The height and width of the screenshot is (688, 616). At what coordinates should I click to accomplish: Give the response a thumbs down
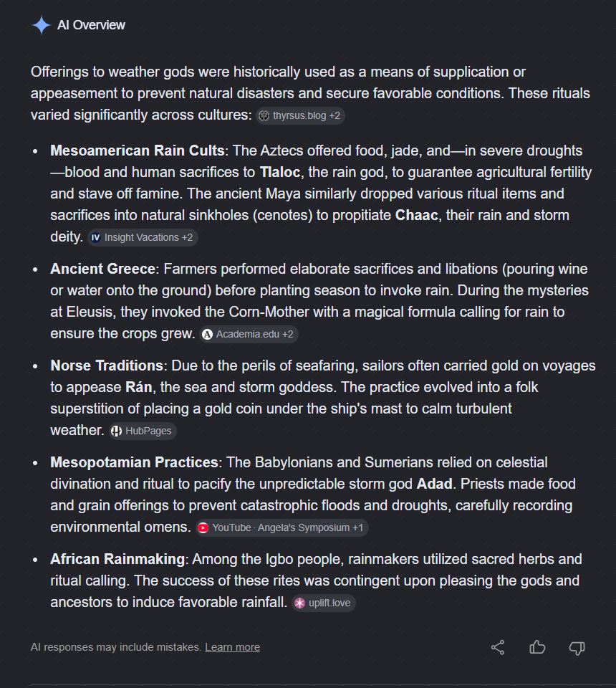[577, 648]
